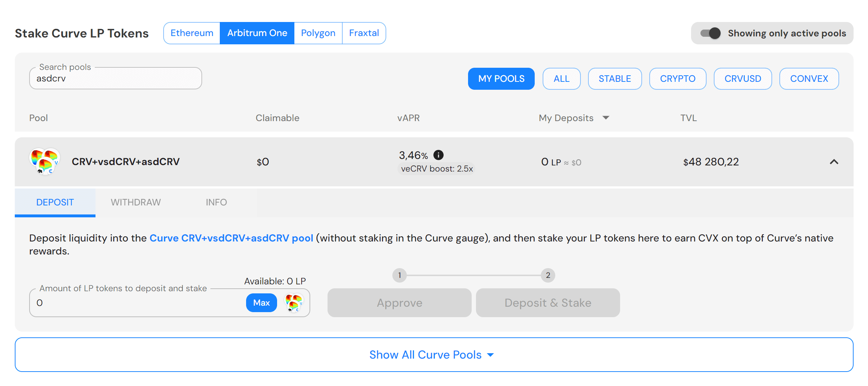Click the TVL column header
This screenshot has width=868, height=386.
point(688,118)
